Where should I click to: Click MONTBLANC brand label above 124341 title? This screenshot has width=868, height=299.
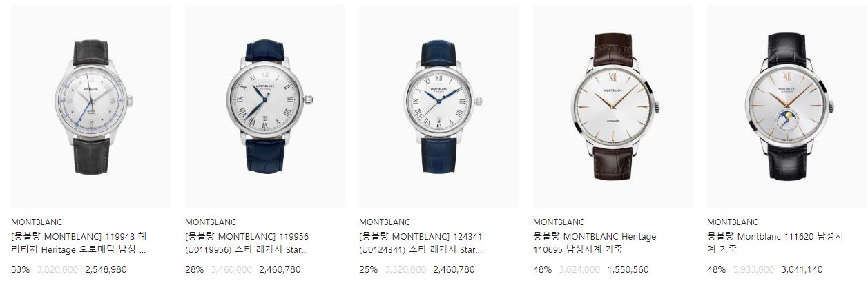coord(385,222)
